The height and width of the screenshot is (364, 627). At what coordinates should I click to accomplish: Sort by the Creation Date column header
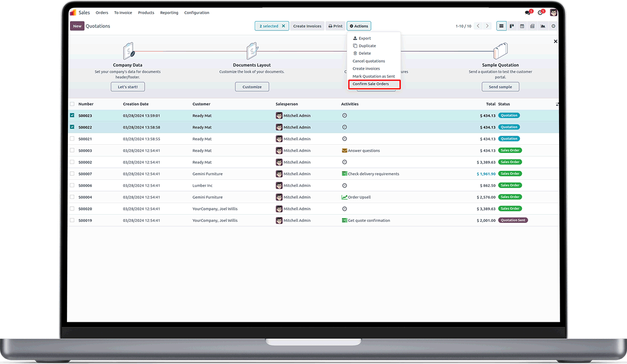click(136, 104)
